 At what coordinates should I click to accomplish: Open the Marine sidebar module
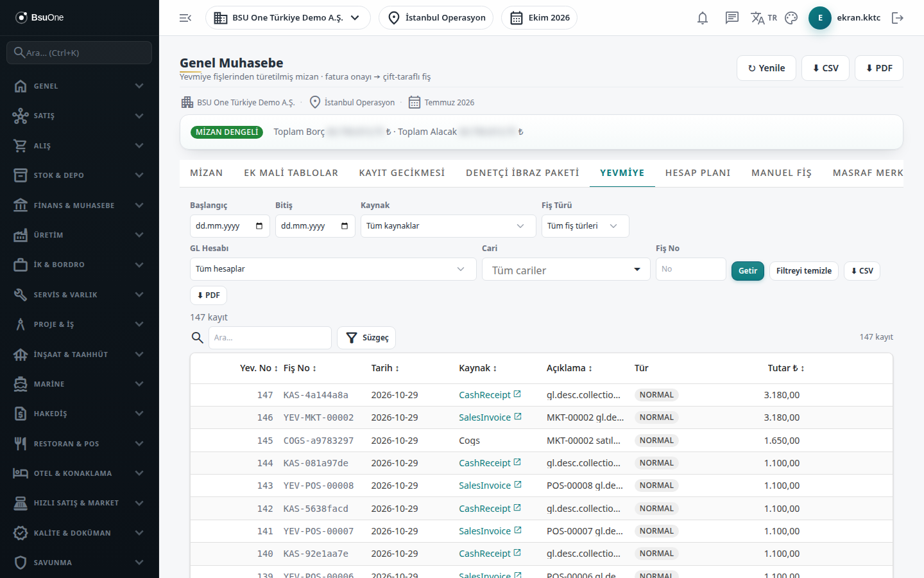(80, 384)
